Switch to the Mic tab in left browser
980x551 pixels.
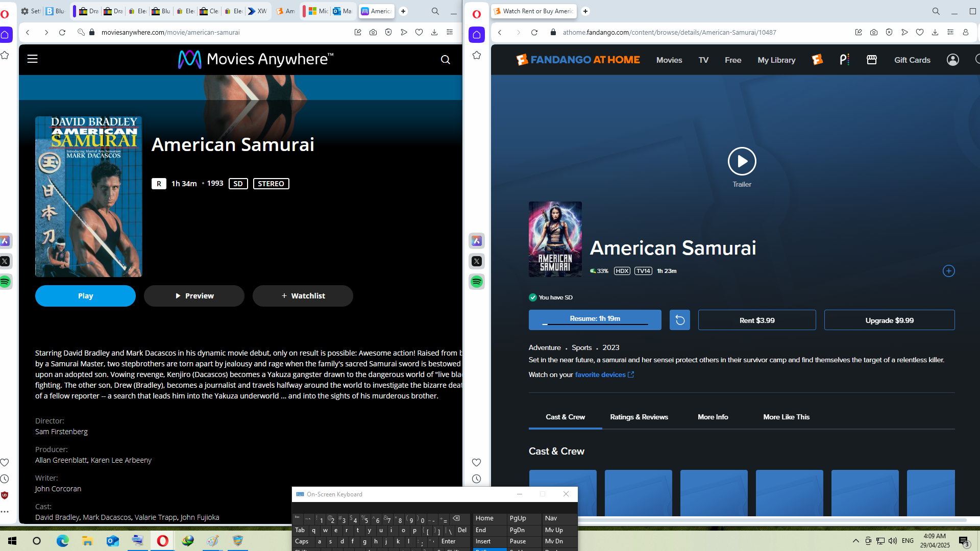(317, 11)
